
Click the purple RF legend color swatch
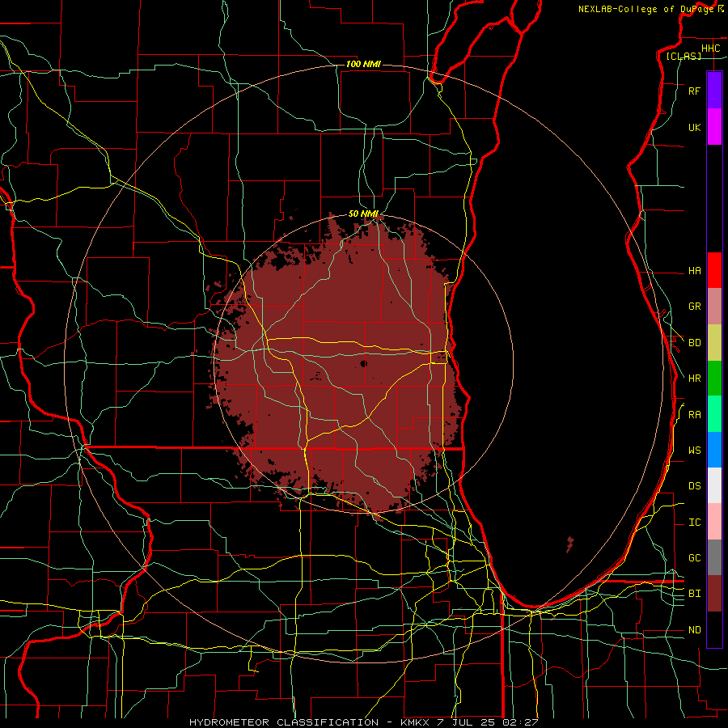click(x=714, y=91)
